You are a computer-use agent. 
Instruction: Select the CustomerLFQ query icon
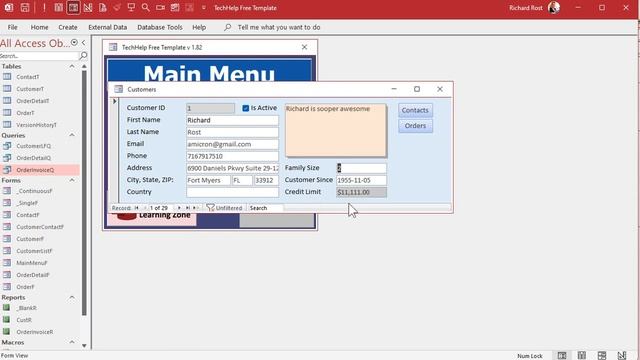click(7, 146)
